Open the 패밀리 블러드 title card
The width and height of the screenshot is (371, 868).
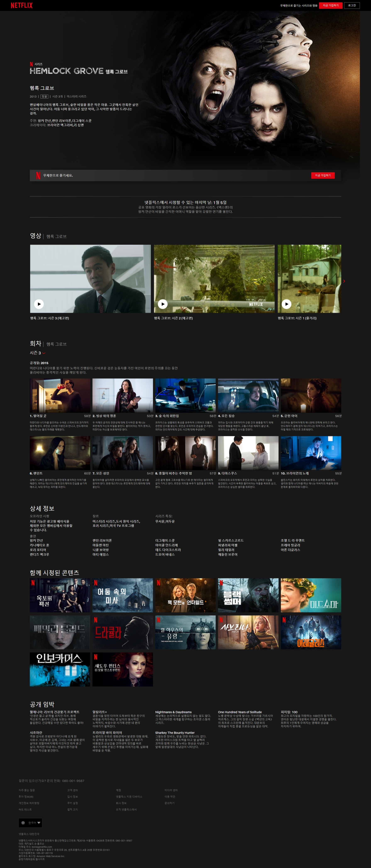click(x=60, y=632)
